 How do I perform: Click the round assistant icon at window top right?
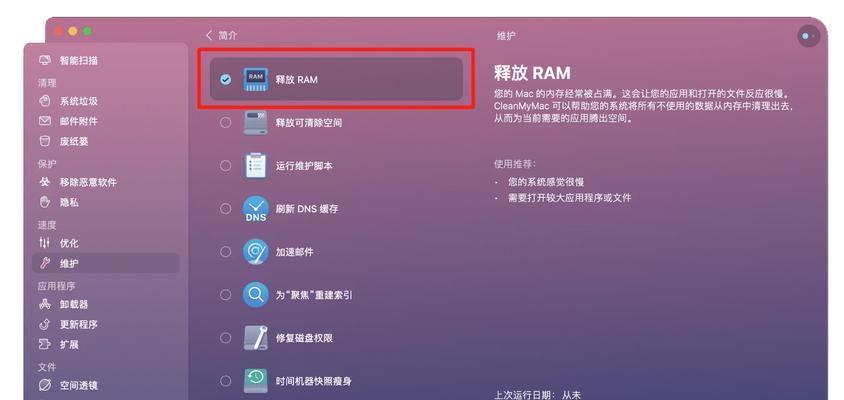click(808, 36)
